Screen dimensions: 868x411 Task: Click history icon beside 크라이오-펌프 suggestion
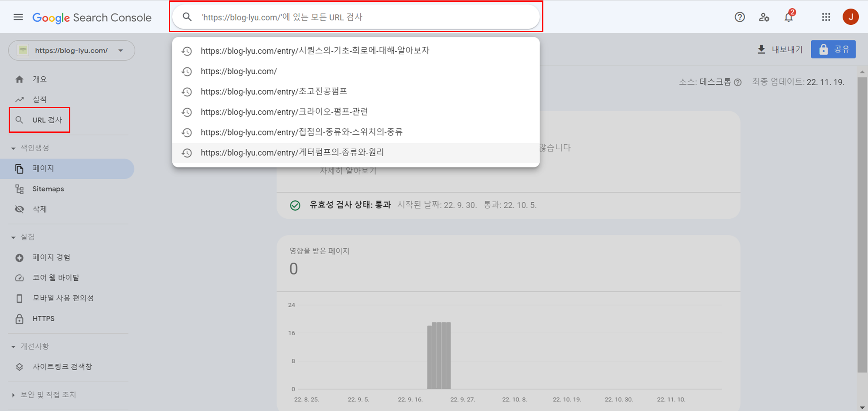point(187,112)
